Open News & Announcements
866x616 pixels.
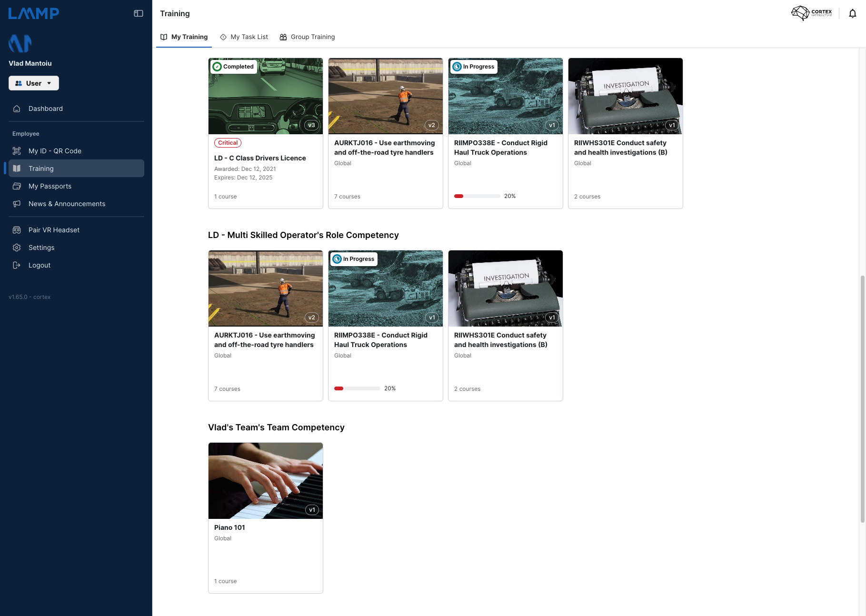click(x=76, y=204)
